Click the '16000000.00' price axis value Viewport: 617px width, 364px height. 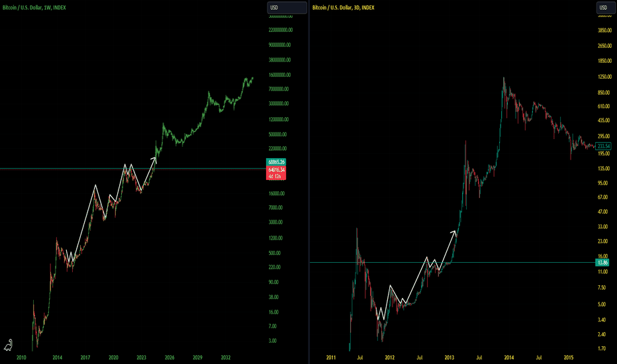pyautogui.click(x=280, y=75)
